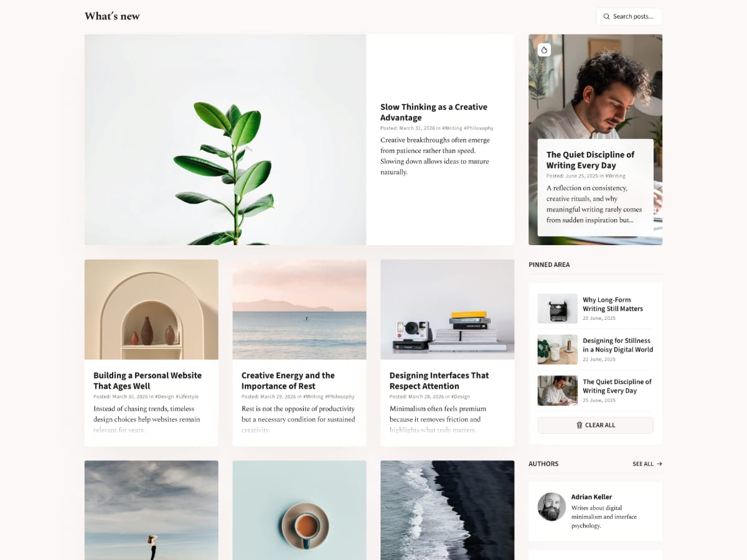Click the black sand waves image
Screen dimensions: 747x560
448,510
